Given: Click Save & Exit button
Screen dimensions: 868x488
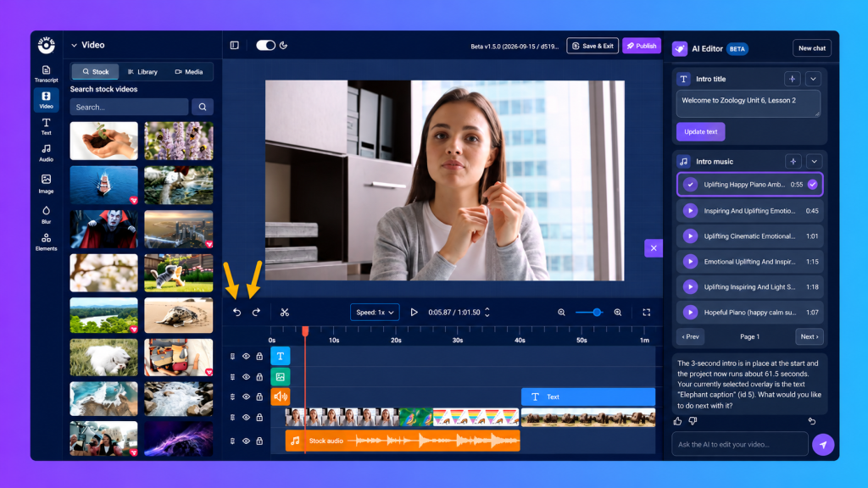Looking at the screenshot, I should (x=593, y=46).
